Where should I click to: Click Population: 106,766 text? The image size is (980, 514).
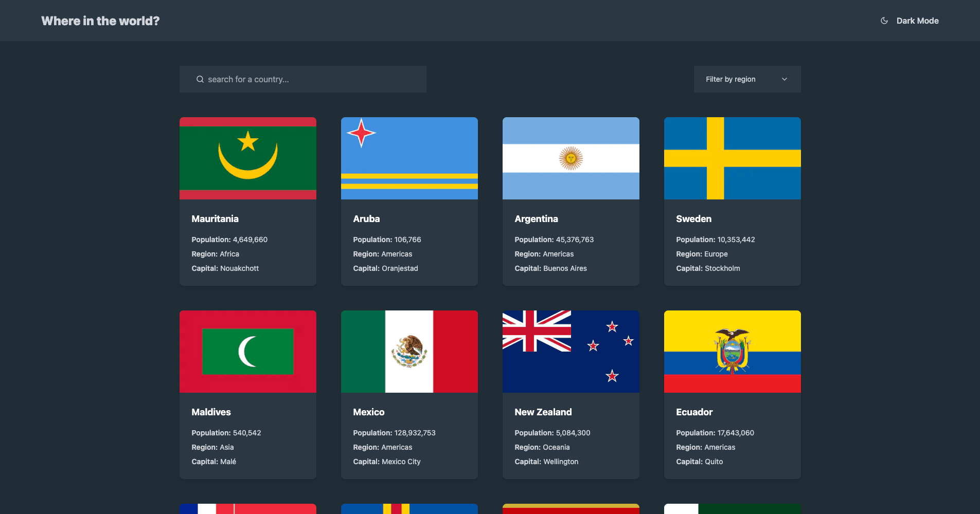(387, 240)
